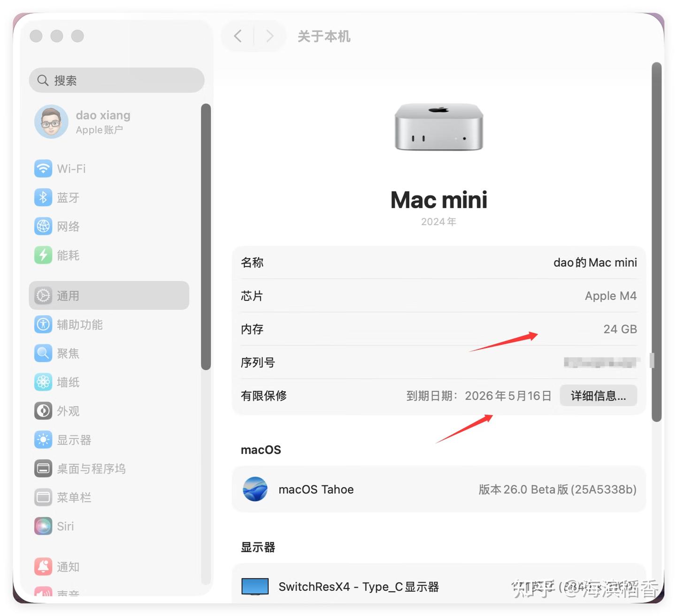Click the macOS Tahoe logo icon
The image size is (676, 616).
[255, 489]
